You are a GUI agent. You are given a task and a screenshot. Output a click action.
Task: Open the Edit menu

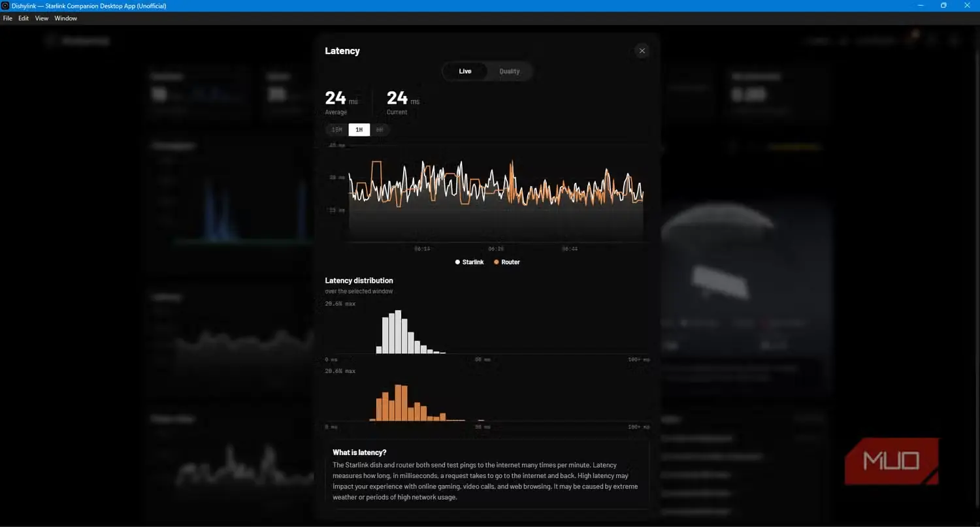pos(24,18)
